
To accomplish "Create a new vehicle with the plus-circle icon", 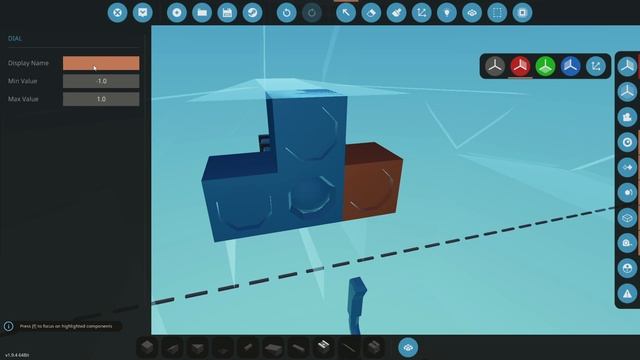I will [177, 13].
